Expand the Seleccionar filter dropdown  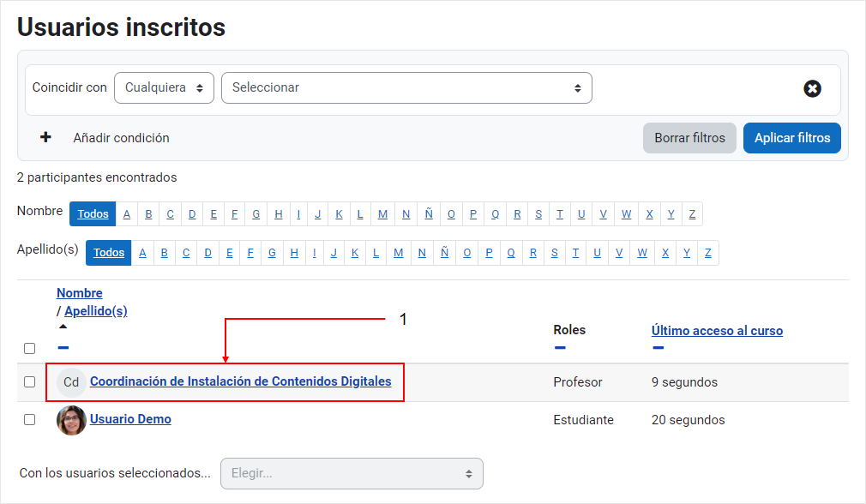[x=406, y=87]
